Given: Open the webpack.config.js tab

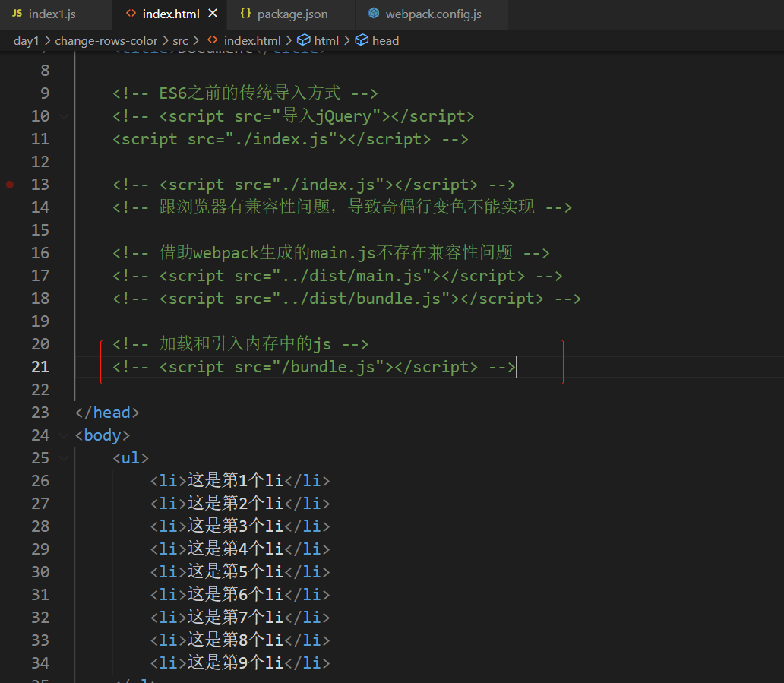Looking at the screenshot, I should [432, 14].
